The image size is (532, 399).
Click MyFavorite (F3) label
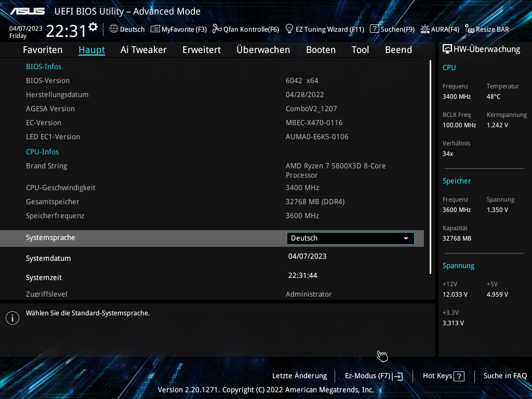pos(184,29)
